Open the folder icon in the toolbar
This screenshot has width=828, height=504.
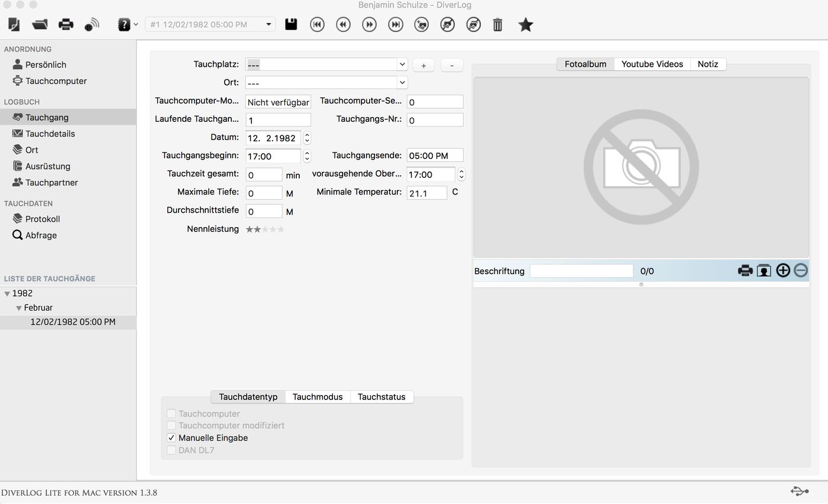(x=40, y=25)
